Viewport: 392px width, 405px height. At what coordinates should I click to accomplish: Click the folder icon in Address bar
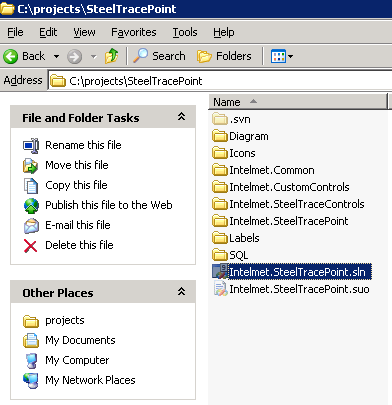tap(58, 81)
